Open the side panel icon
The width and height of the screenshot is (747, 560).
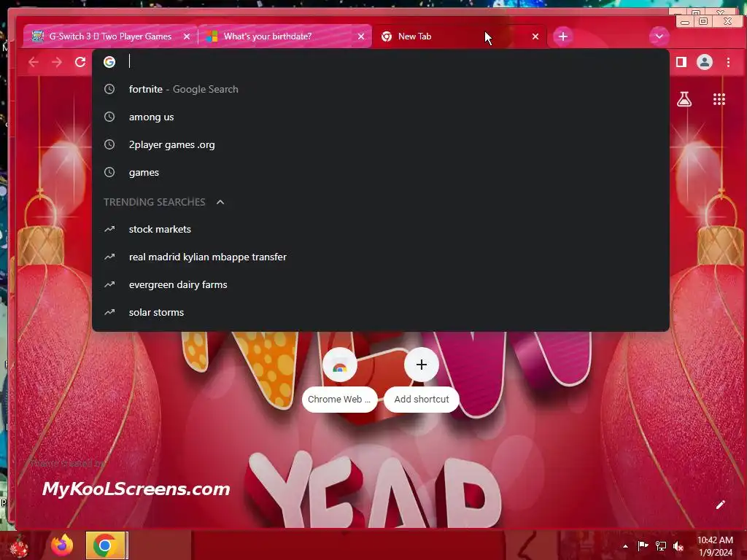click(681, 62)
